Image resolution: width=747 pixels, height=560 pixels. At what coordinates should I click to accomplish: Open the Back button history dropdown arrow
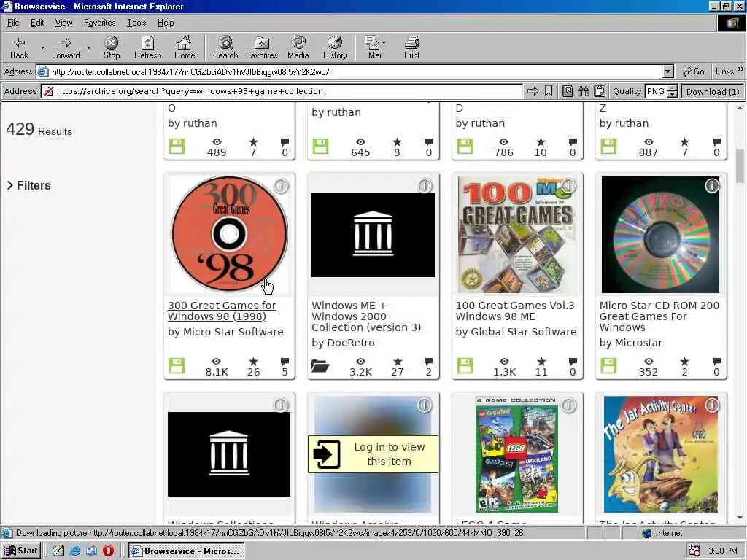point(42,47)
